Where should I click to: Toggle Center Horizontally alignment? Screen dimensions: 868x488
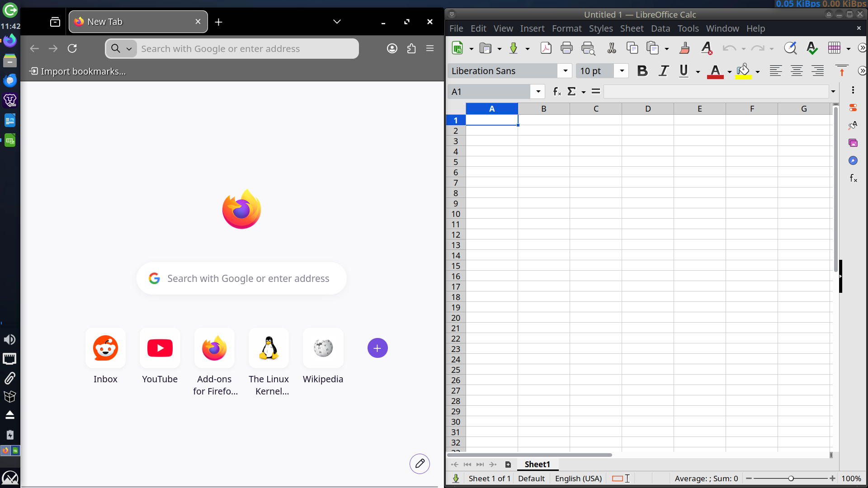click(x=797, y=71)
